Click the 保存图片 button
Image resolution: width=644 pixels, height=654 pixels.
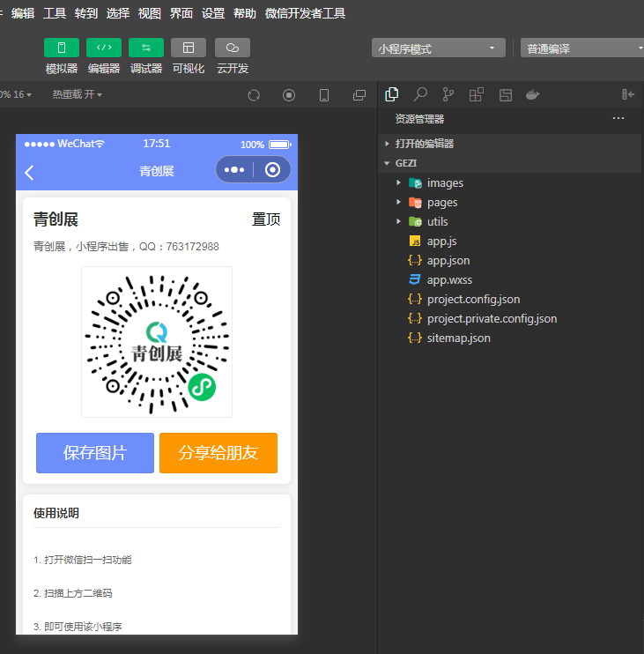(x=95, y=453)
